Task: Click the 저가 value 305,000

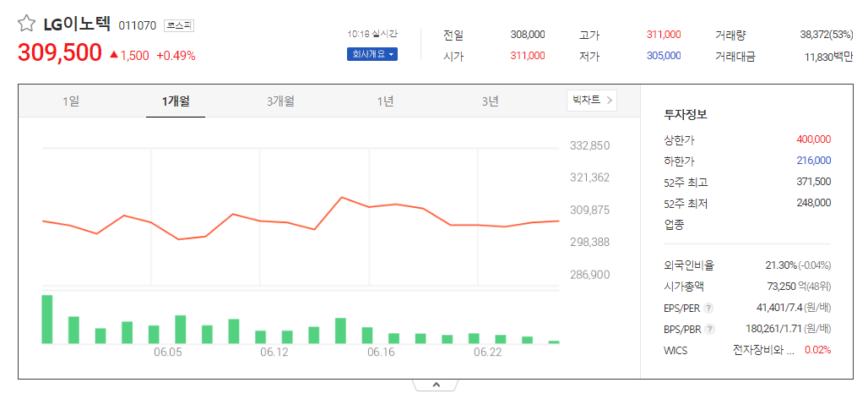Action: [664, 56]
